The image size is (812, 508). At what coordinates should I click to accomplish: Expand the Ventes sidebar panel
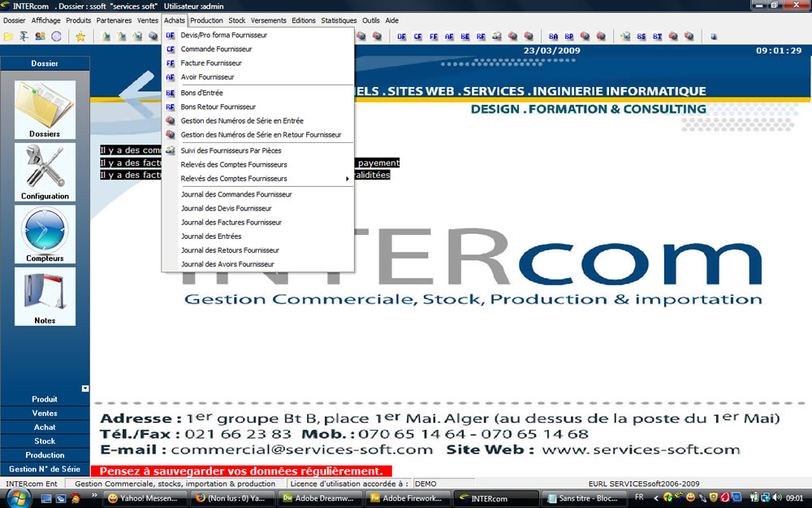pos(45,413)
